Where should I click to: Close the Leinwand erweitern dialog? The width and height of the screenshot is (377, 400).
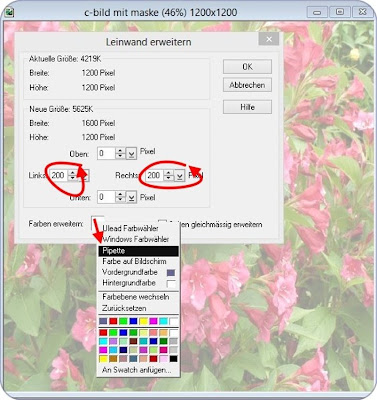(x=269, y=39)
